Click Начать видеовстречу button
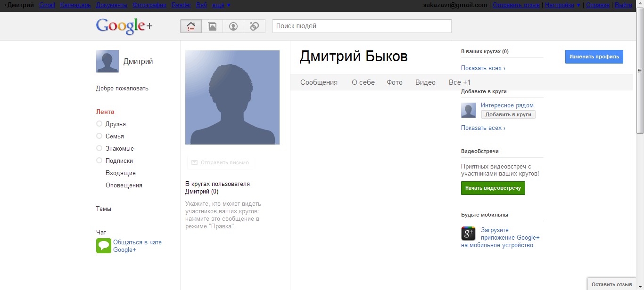Viewport: 644px width, 290px height. pos(493,188)
